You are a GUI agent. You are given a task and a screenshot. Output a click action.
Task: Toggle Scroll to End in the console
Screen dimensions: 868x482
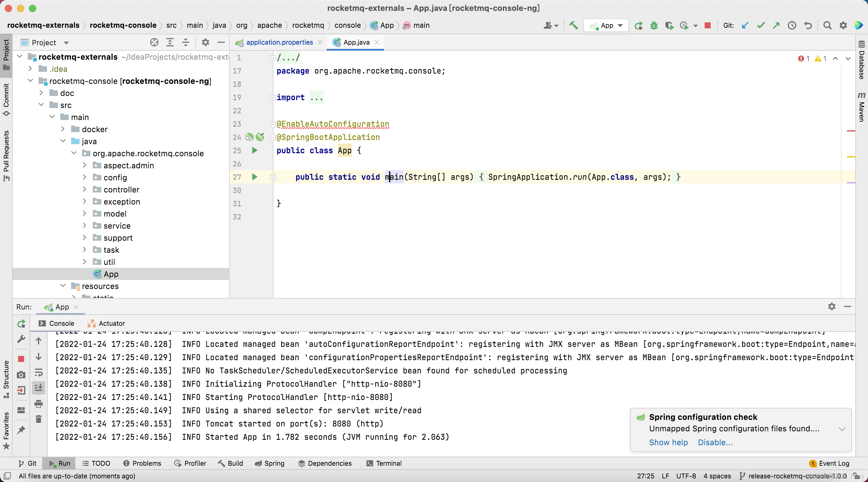tap(38, 388)
